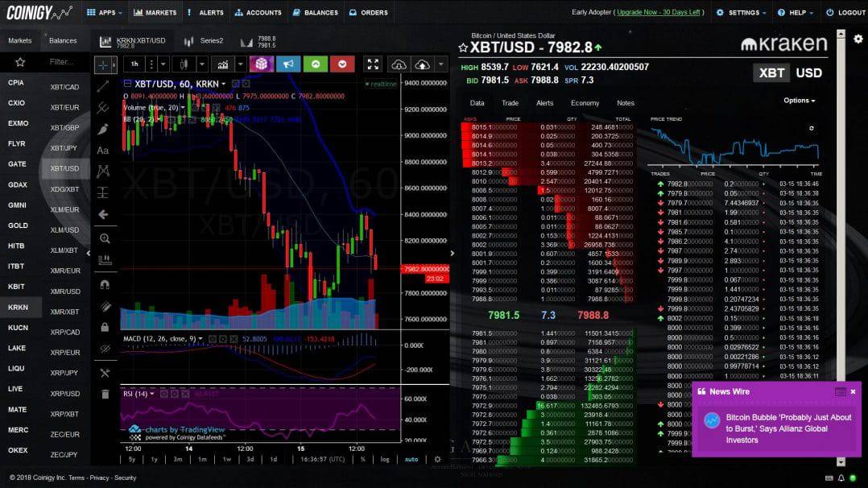Select the brush drawing tool

tap(103, 129)
